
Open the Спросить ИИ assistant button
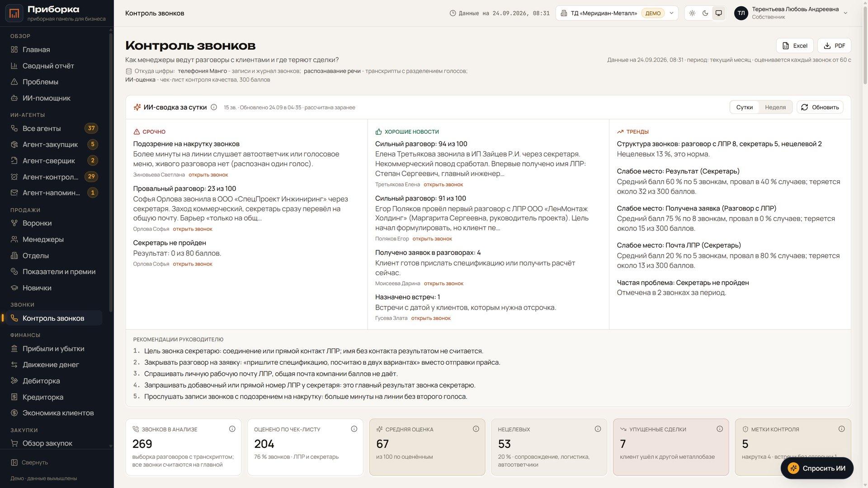click(x=816, y=468)
